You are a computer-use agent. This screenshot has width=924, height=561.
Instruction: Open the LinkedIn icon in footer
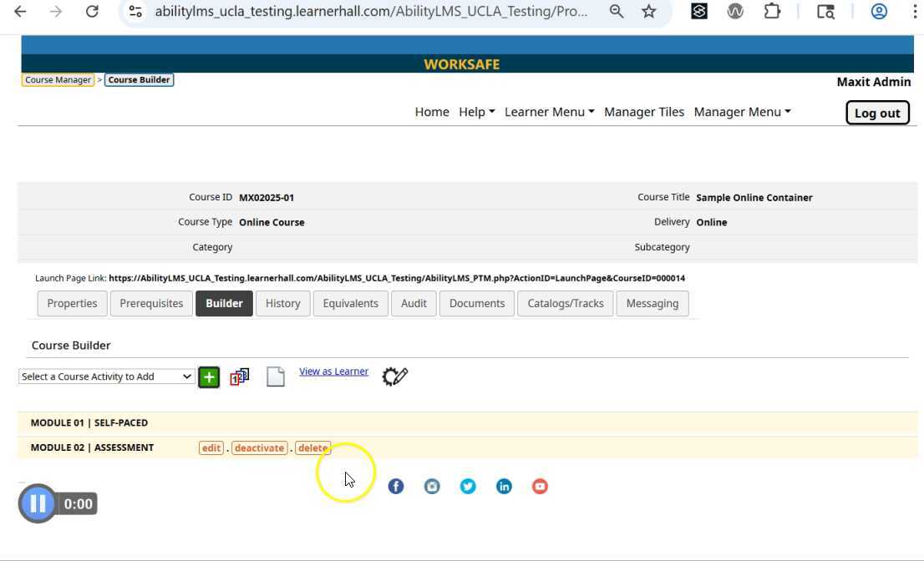(504, 487)
